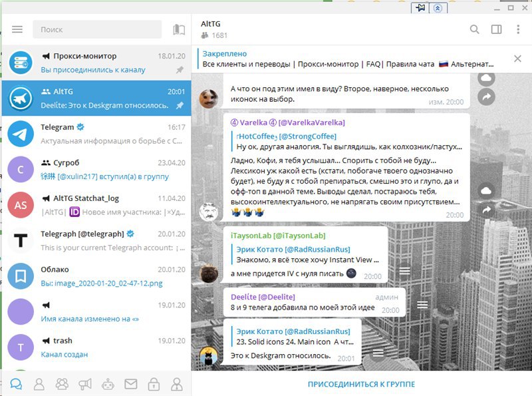Hide the pinned message with X

pos(517,59)
